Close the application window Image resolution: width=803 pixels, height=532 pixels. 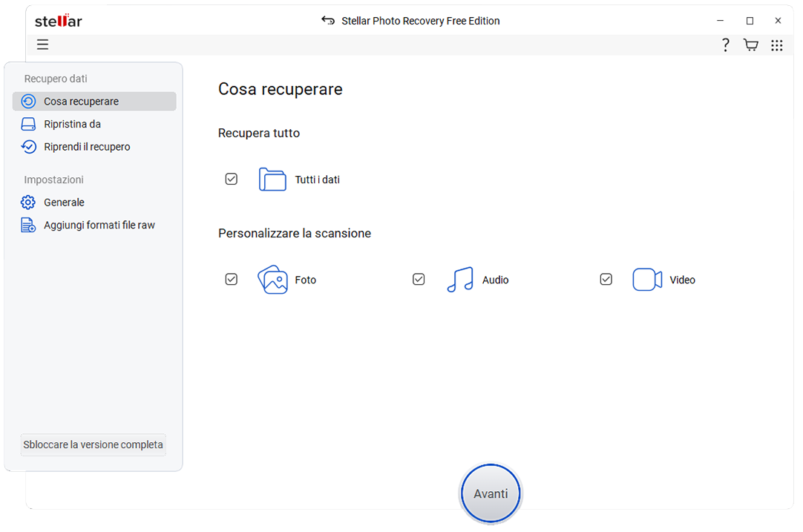click(778, 21)
